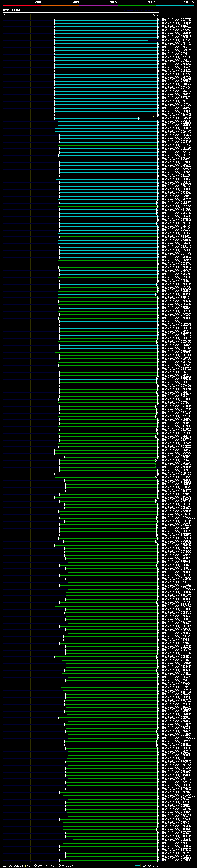
Task: Click hit UniRef100_Q477X7
Action: pos(176,802)
